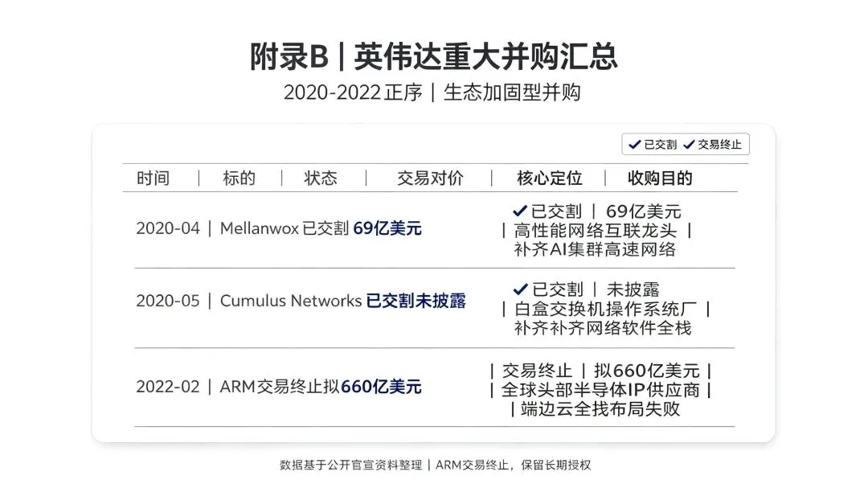The width and height of the screenshot is (868, 488).
Task: Click the date 2020-04
Action: tap(168, 228)
